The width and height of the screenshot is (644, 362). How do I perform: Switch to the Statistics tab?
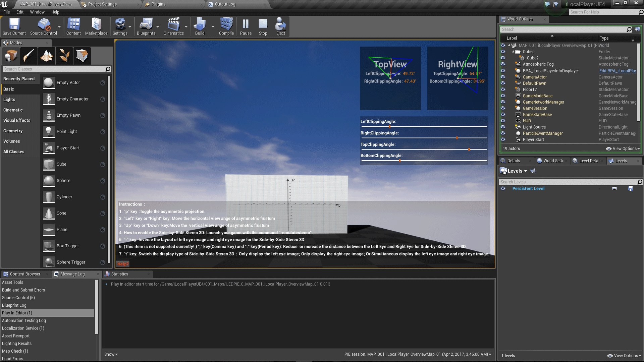119,274
